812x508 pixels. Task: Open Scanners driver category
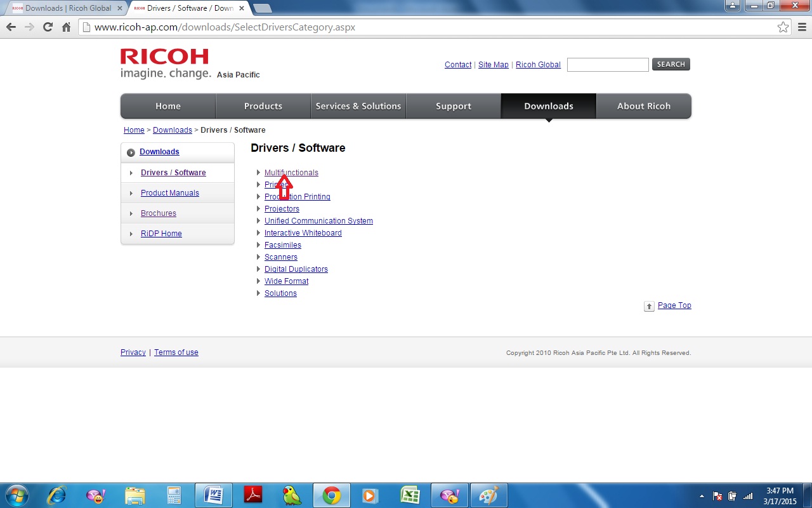point(281,257)
